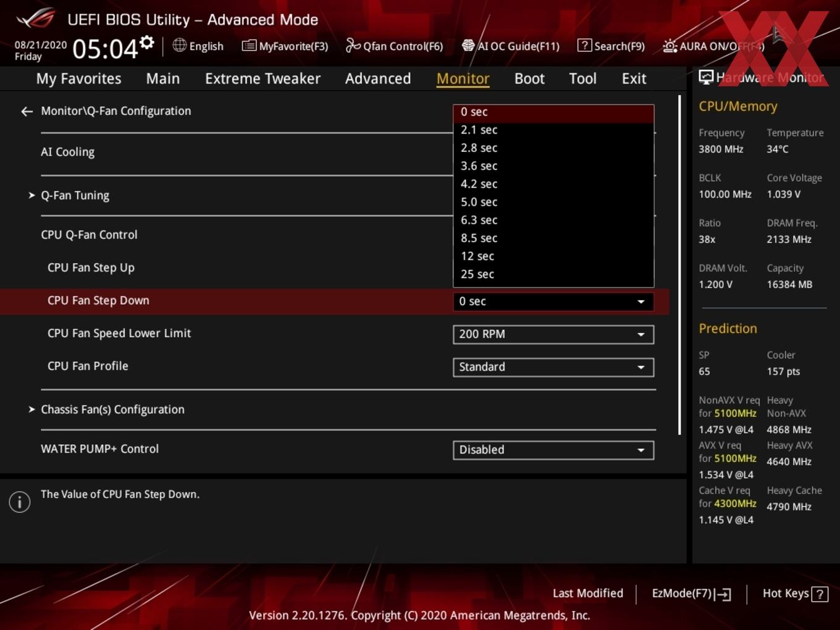Click the AI OC Guide brain icon
The height and width of the screenshot is (630, 840).
click(468, 45)
